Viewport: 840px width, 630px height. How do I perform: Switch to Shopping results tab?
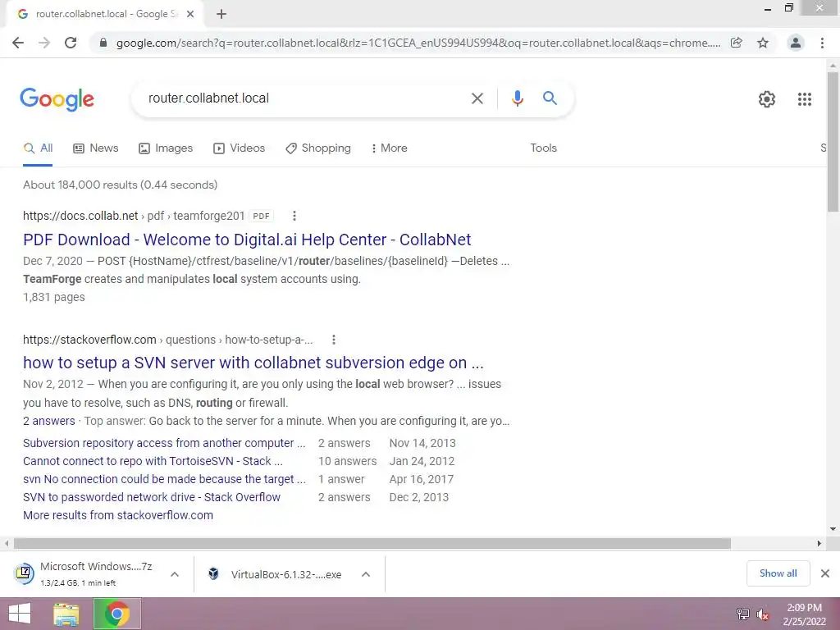pyautogui.click(x=318, y=148)
